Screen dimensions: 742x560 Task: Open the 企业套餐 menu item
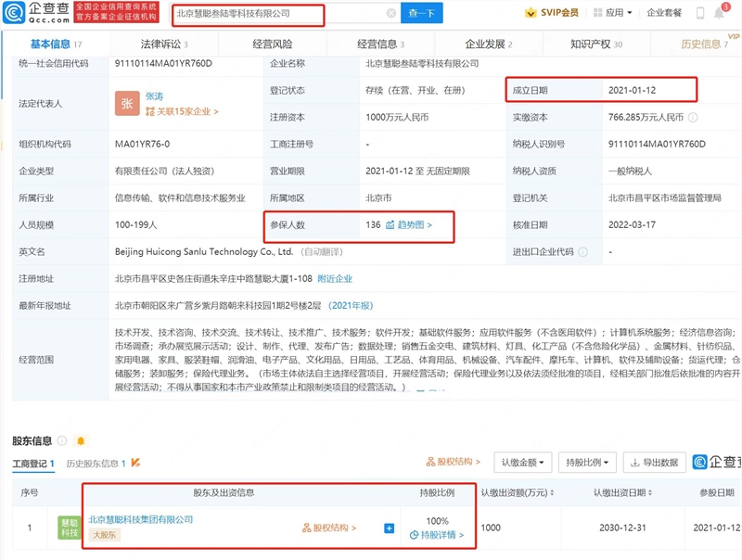pos(664,14)
